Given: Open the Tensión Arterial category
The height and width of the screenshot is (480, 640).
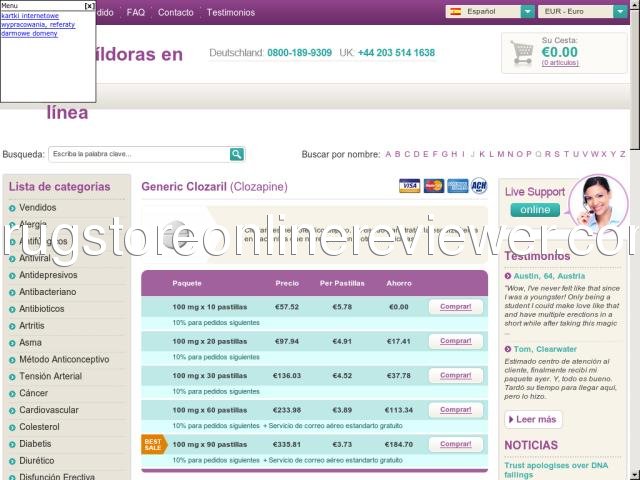Looking at the screenshot, I should pos(51,376).
